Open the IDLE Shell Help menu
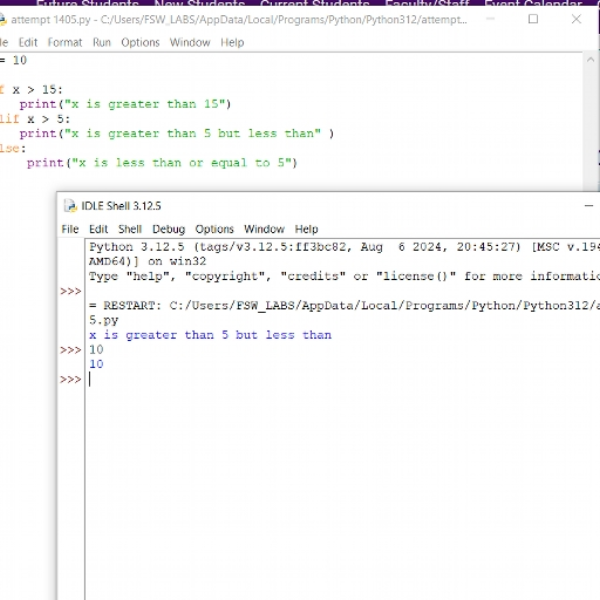Viewport: 600px width, 600px height. 306,229
